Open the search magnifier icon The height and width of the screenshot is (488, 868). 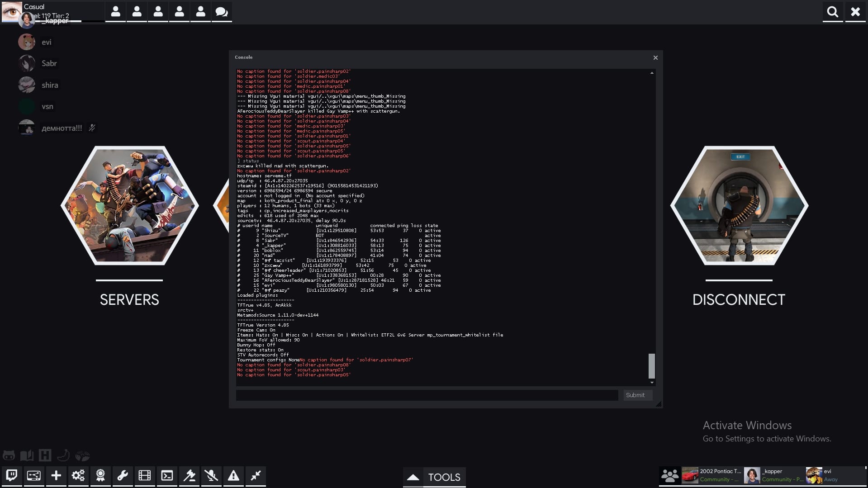832,12
